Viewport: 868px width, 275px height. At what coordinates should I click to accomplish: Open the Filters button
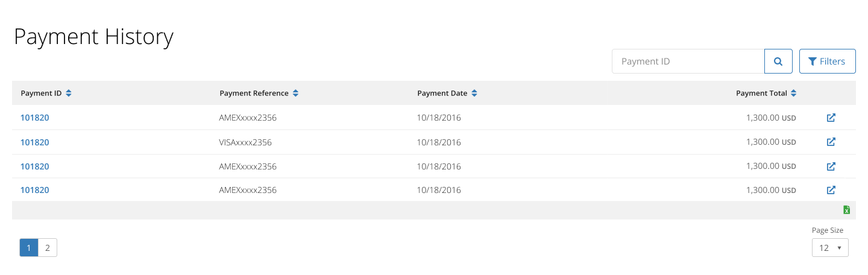click(827, 62)
